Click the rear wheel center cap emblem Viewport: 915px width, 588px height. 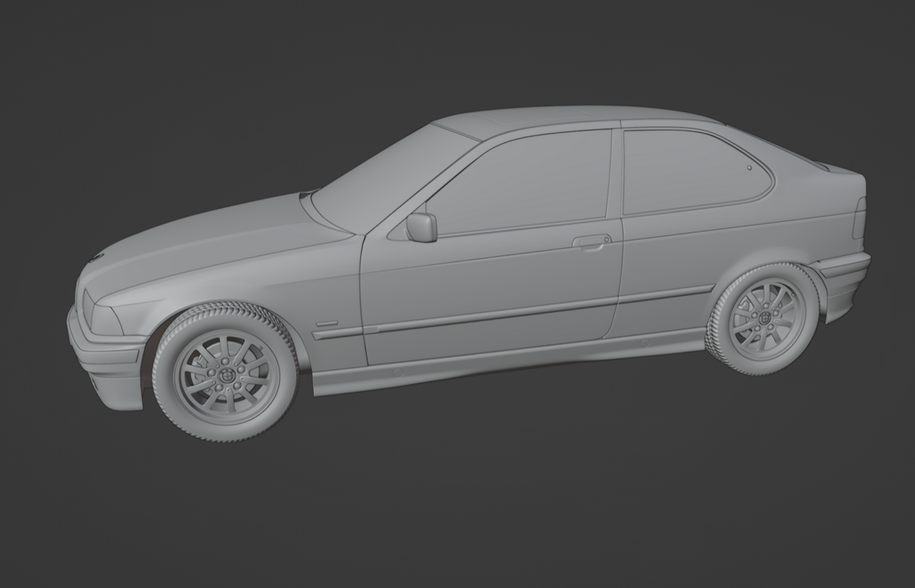(x=766, y=318)
